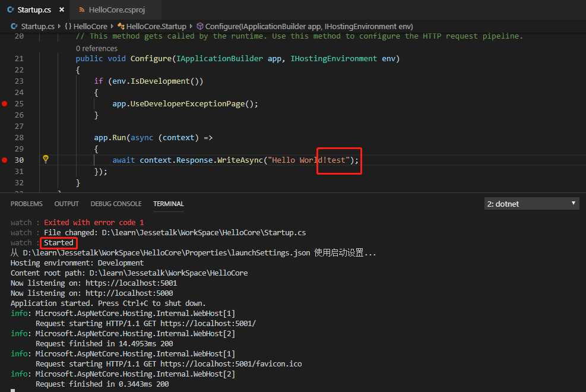Click the Startup.cs file path in terminal
The width and height of the screenshot is (586, 392).
click(x=204, y=233)
